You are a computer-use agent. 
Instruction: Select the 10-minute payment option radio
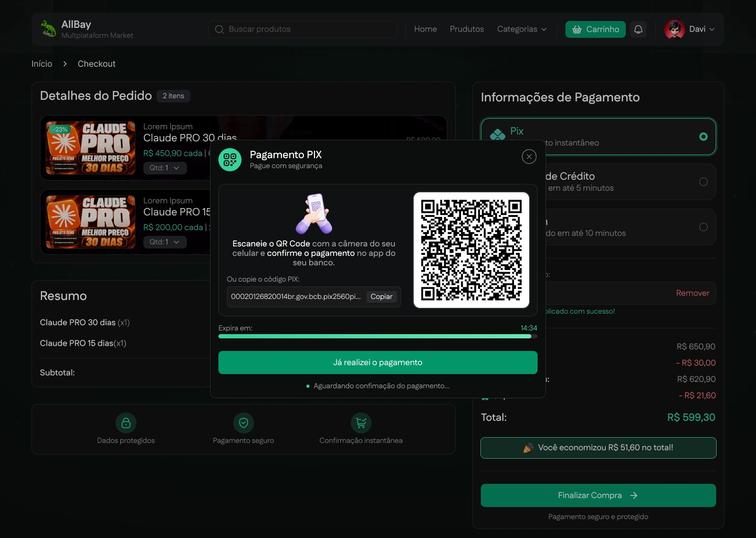(703, 227)
